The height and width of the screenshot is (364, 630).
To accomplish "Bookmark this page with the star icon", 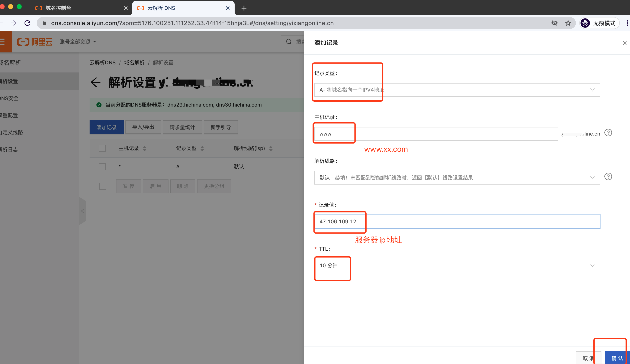I will point(568,23).
